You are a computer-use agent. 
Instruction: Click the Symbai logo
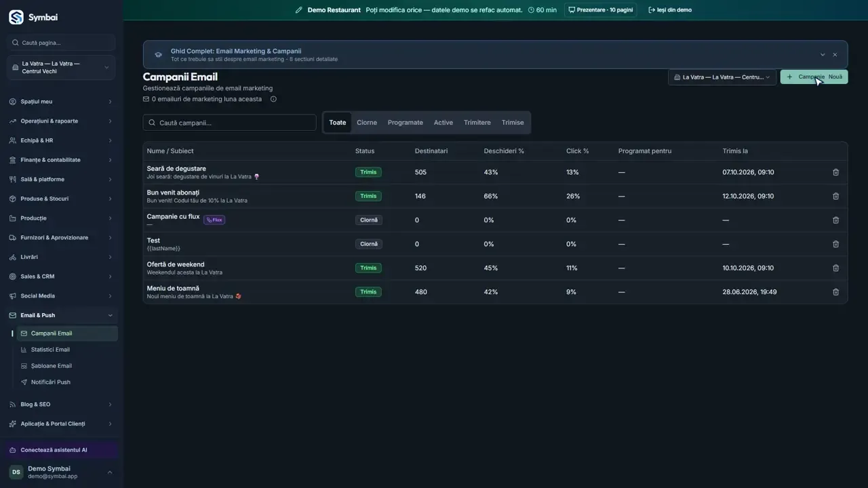coord(16,17)
